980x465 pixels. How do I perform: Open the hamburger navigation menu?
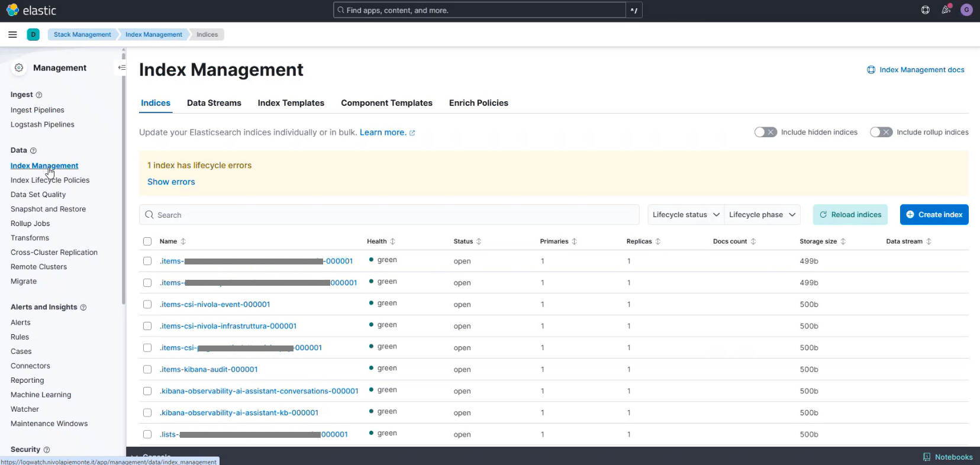coord(12,34)
